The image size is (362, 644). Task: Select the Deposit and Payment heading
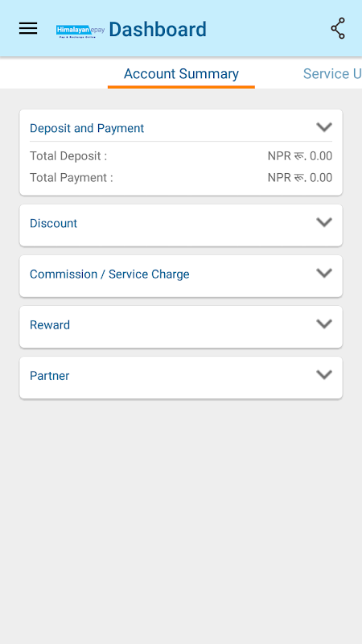point(87,128)
